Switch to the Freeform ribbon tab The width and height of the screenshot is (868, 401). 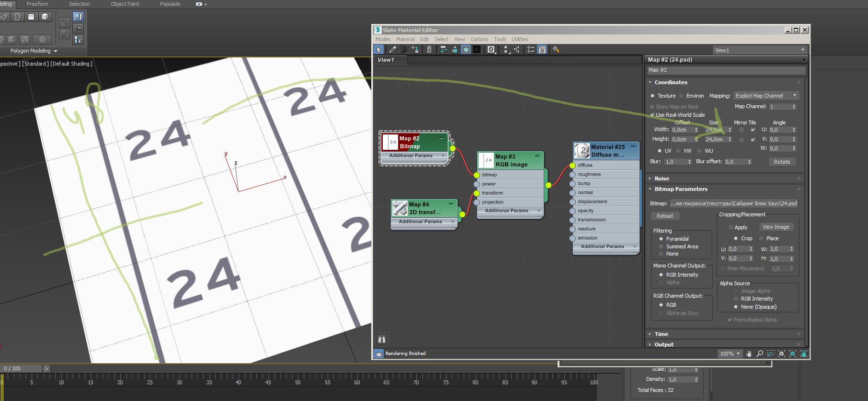[37, 4]
